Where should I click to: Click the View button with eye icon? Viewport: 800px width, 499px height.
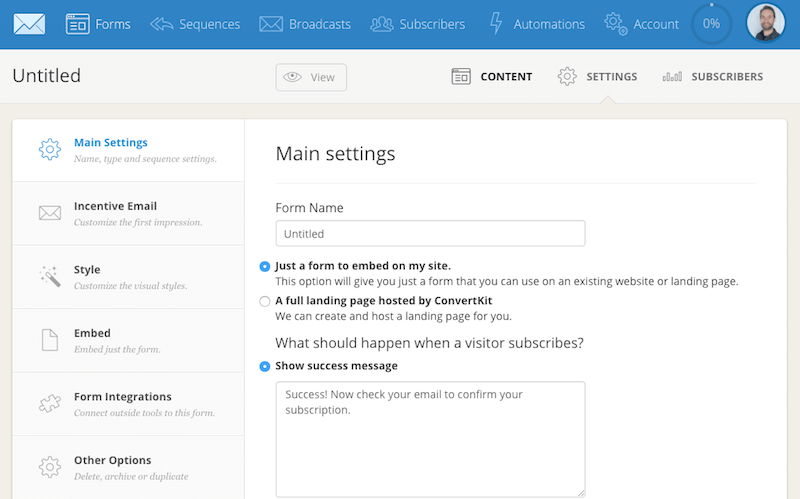[311, 77]
